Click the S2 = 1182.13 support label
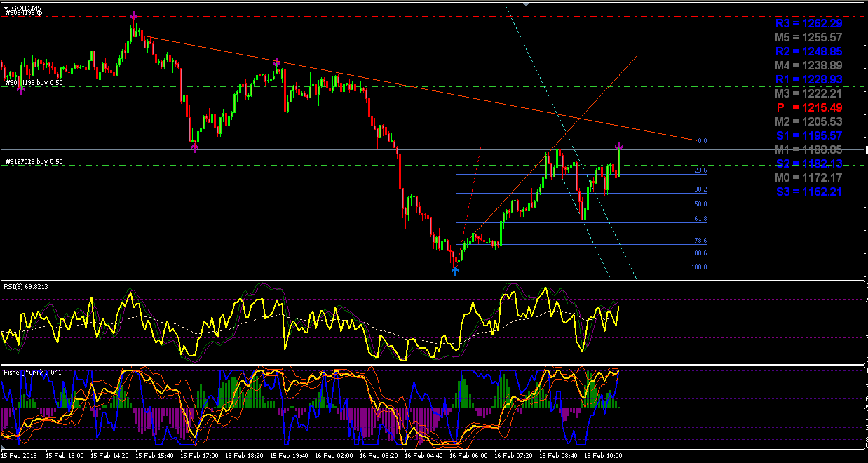The height and width of the screenshot is (463, 868). pos(809,164)
